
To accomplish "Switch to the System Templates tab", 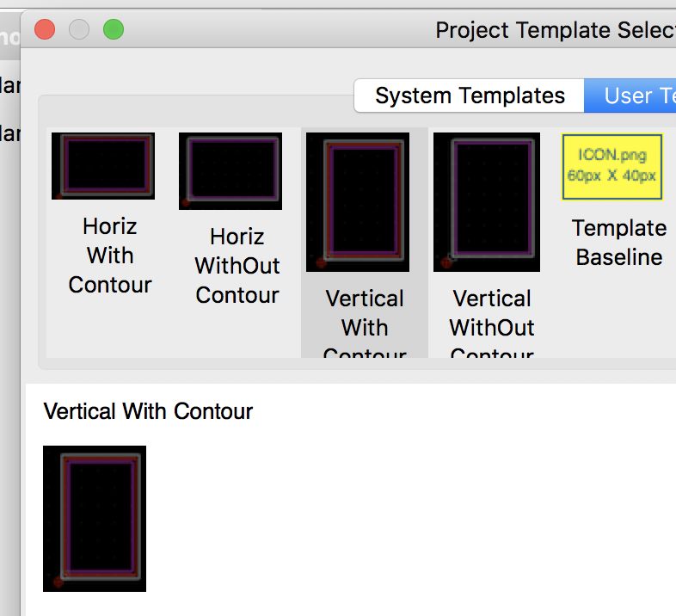I will [470, 95].
